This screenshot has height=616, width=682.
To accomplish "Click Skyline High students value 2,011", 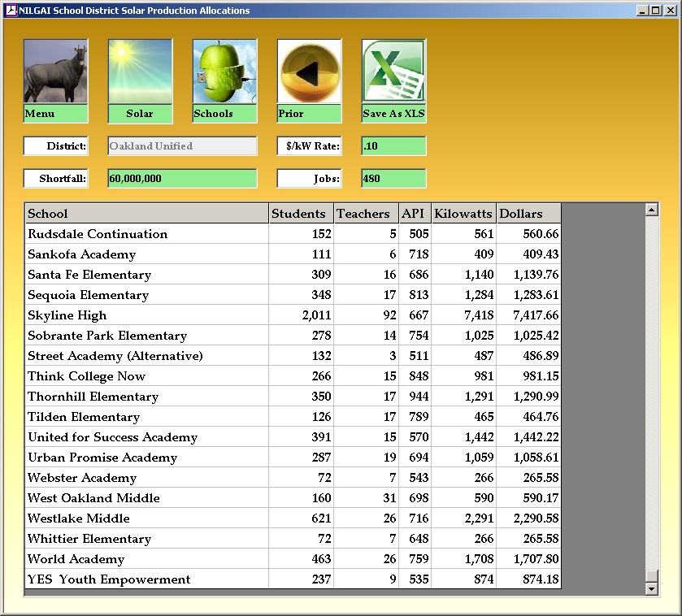I will click(317, 315).
